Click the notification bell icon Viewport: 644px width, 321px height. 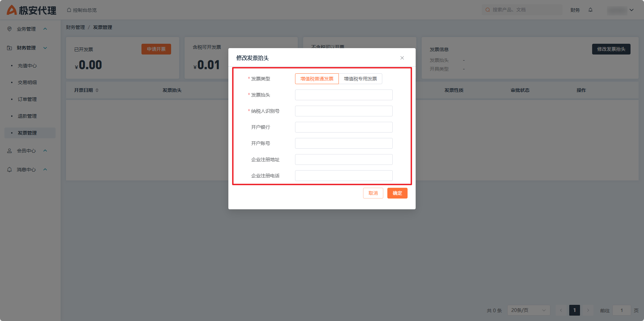tap(590, 10)
